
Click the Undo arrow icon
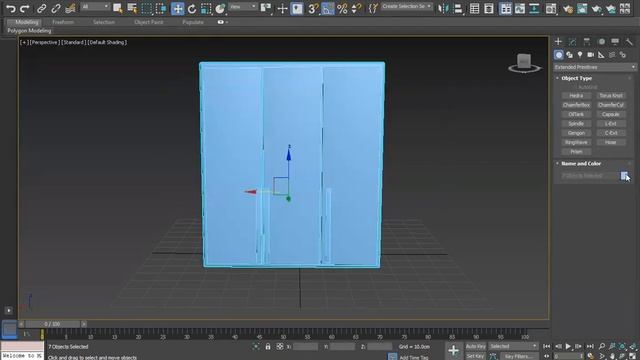(11, 8)
